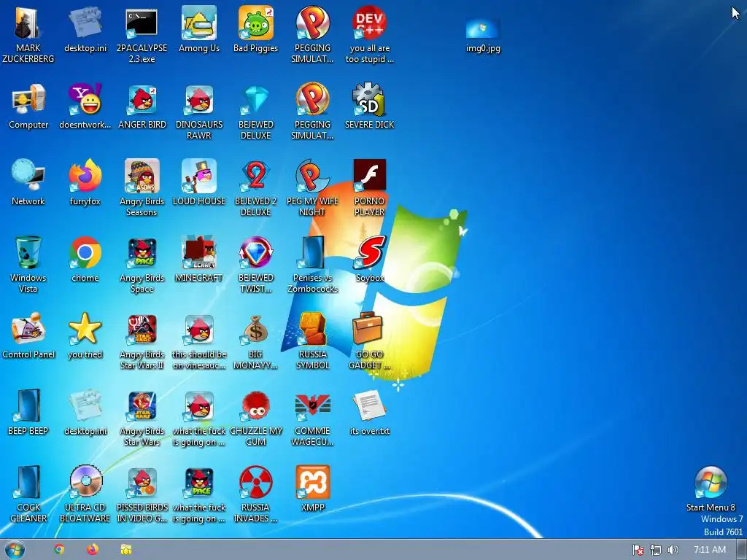Click the Show Desktop strip
This screenshot has width=747, height=560.
[x=742, y=550]
